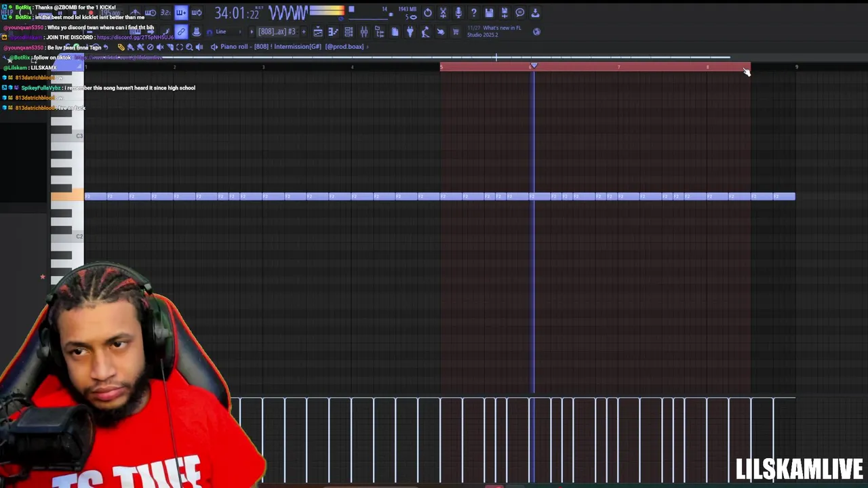Toggle the stamp-shaped toolbar button
The image size is (868, 488).
click(x=197, y=32)
